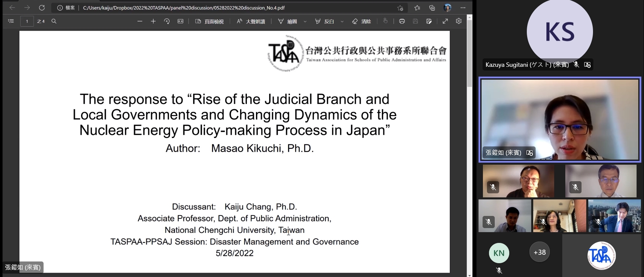
Task: Open the PDF table of contents
Action: coord(11,21)
